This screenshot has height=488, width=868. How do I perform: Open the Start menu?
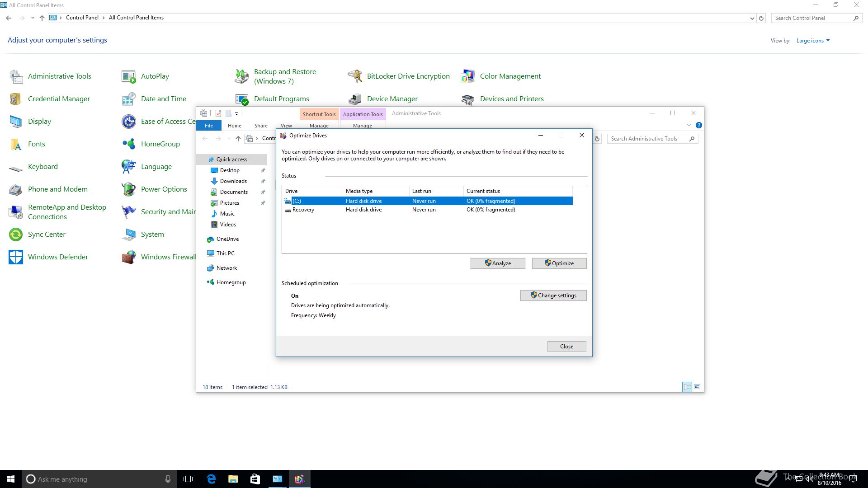[11, 479]
